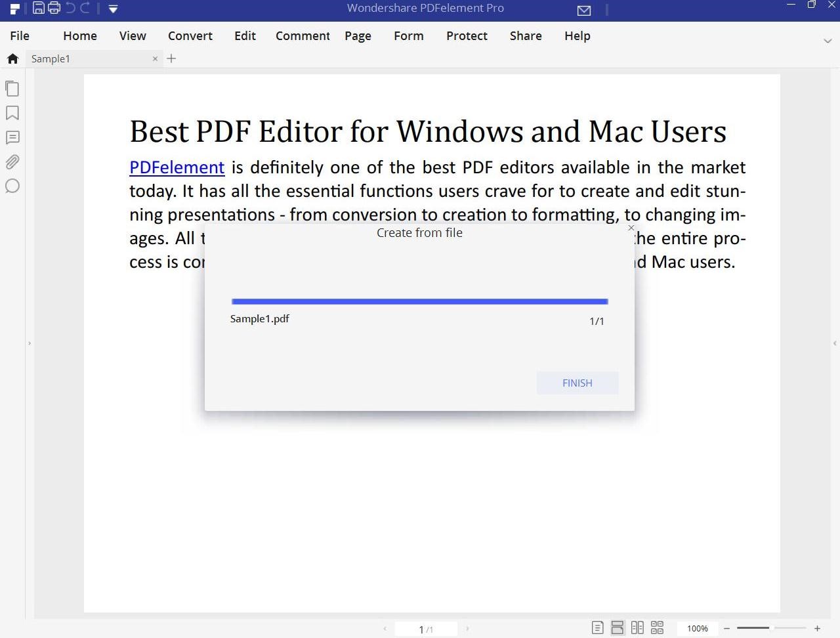Click the Undo arrow icon

70,8
